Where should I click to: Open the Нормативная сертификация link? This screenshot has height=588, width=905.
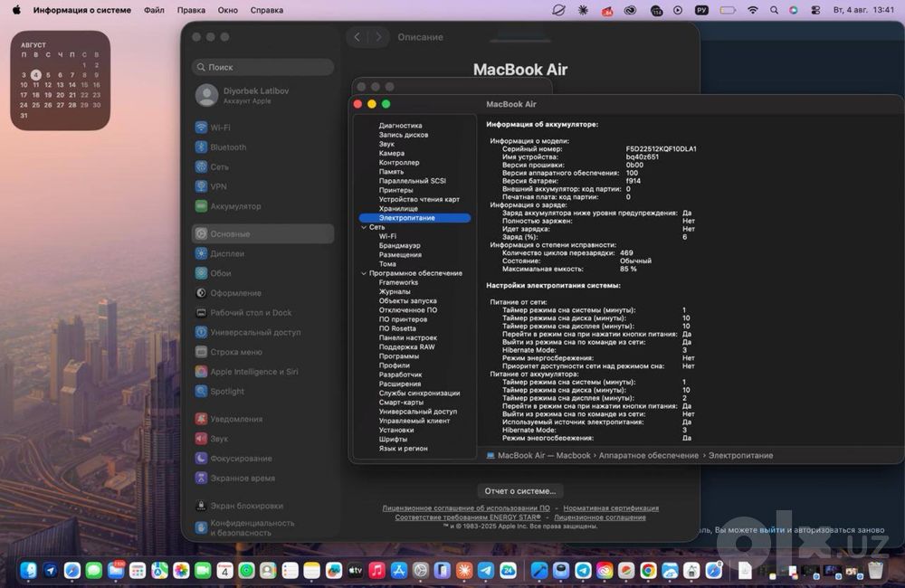pos(611,508)
